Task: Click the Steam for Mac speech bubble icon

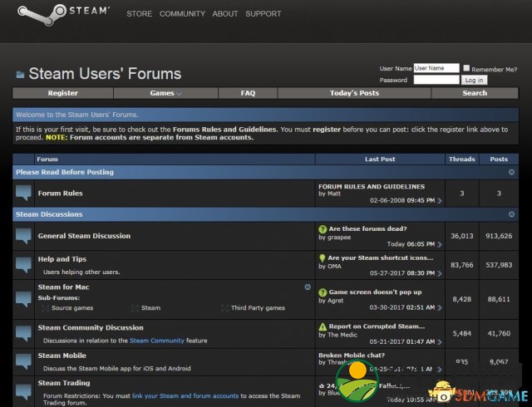Action: coord(23,300)
